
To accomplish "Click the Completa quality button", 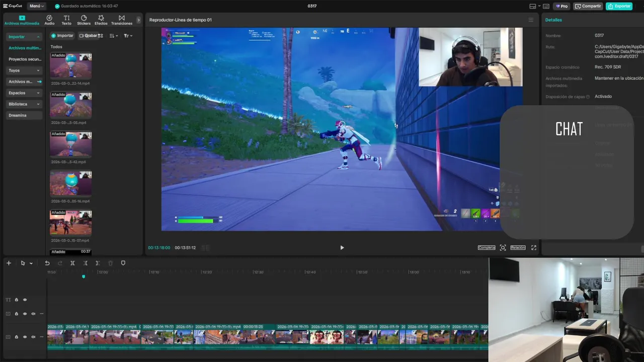I will click(487, 247).
